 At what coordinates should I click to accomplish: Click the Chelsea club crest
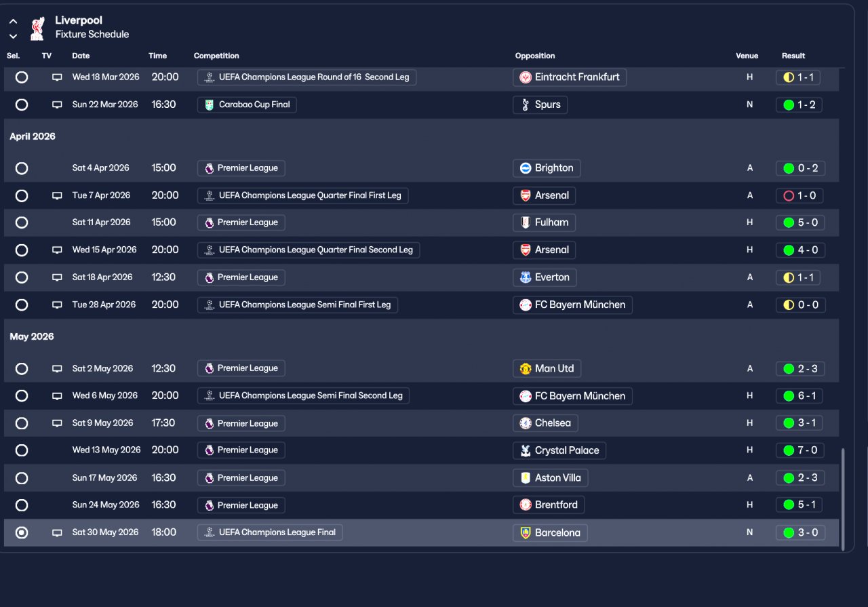(x=525, y=423)
